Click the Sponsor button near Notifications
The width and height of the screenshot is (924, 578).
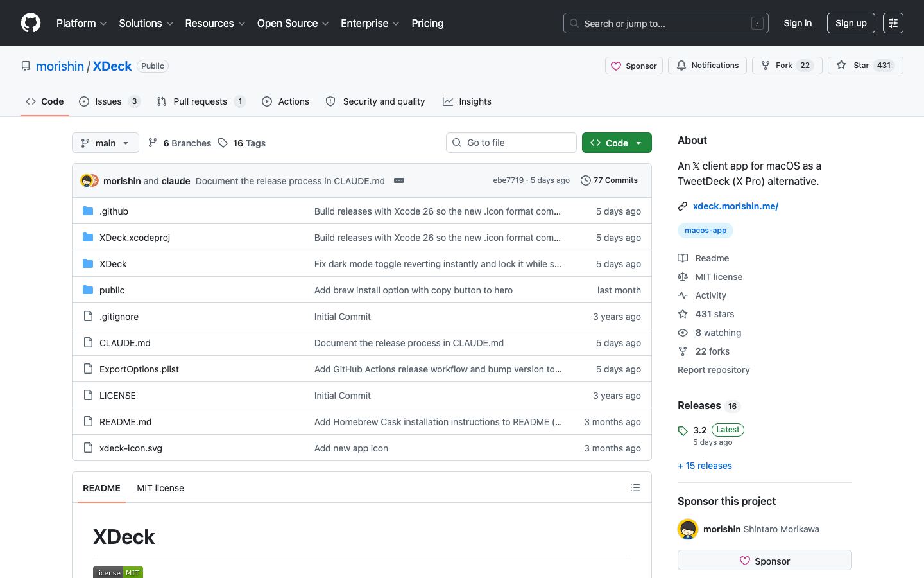pyautogui.click(x=634, y=66)
